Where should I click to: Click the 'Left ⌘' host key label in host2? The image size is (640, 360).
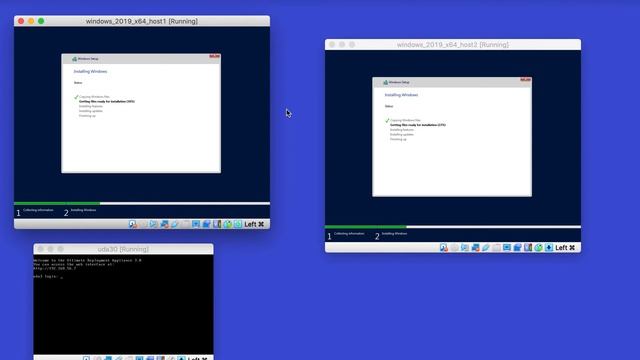[x=565, y=248]
